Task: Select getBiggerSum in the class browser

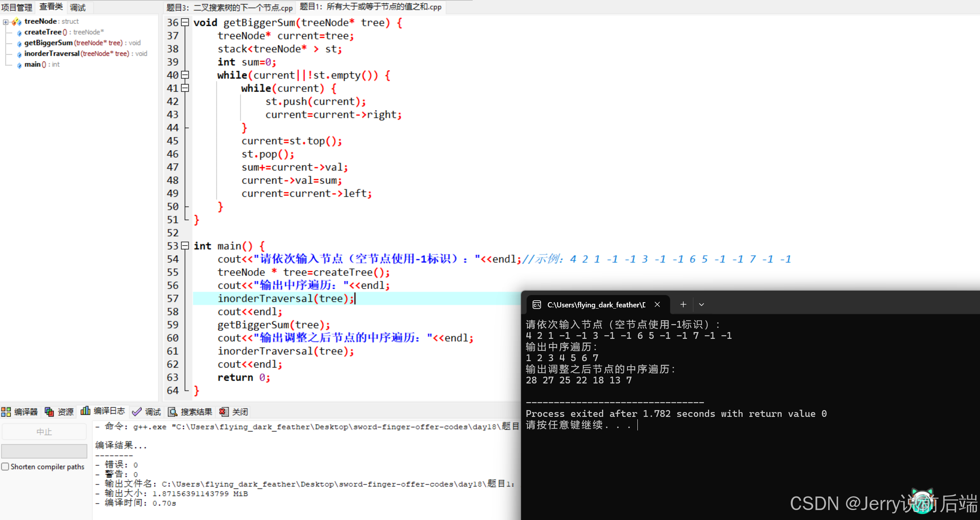Action: click(x=48, y=43)
